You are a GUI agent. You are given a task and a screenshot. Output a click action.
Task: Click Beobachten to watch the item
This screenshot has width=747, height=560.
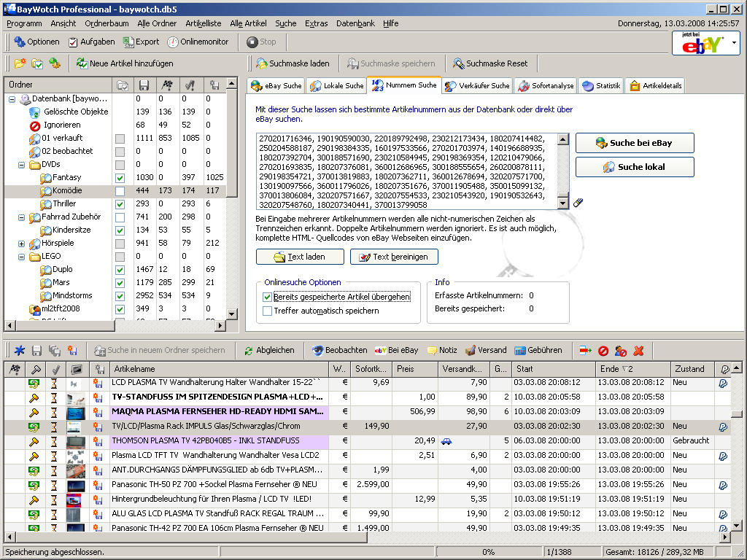(x=340, y=351)
